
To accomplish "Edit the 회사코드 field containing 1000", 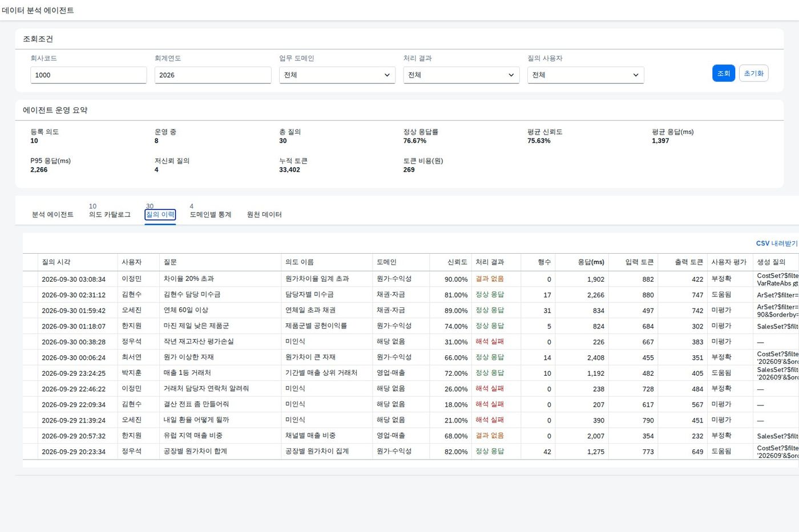I will (x=88, y=75).
